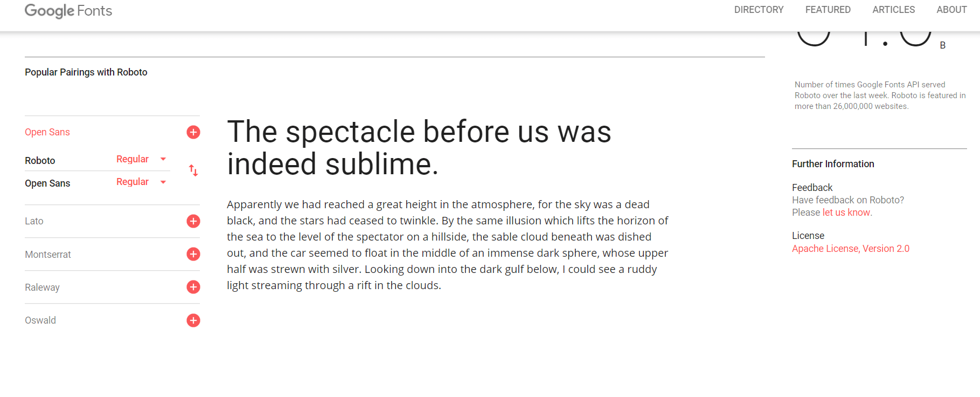The height and width of the screenshot is (397, 980).
Task: Expand the Roboto Regular dropdown arrow
Action: [163, 159]
